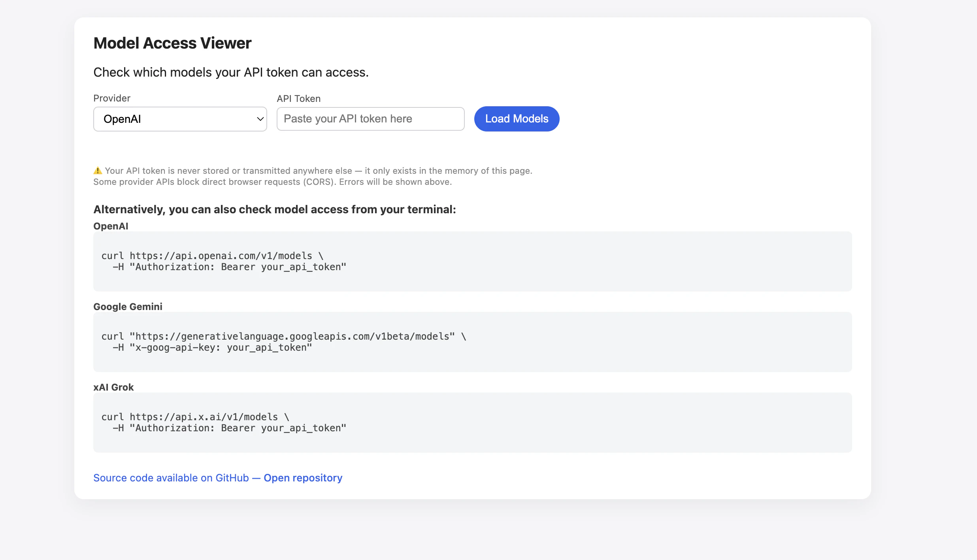This screenshot has height=560, width=977.
Task: Click the warning triangle icon
Action: click(x=97, y=170)
